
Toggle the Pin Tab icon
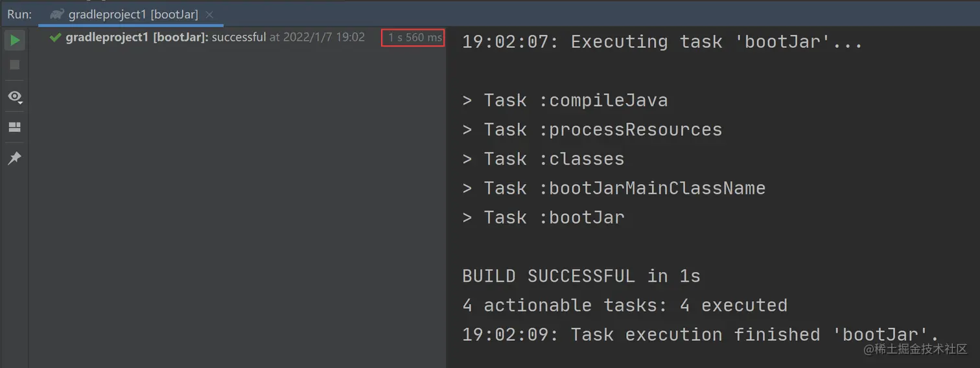(14, 158)
